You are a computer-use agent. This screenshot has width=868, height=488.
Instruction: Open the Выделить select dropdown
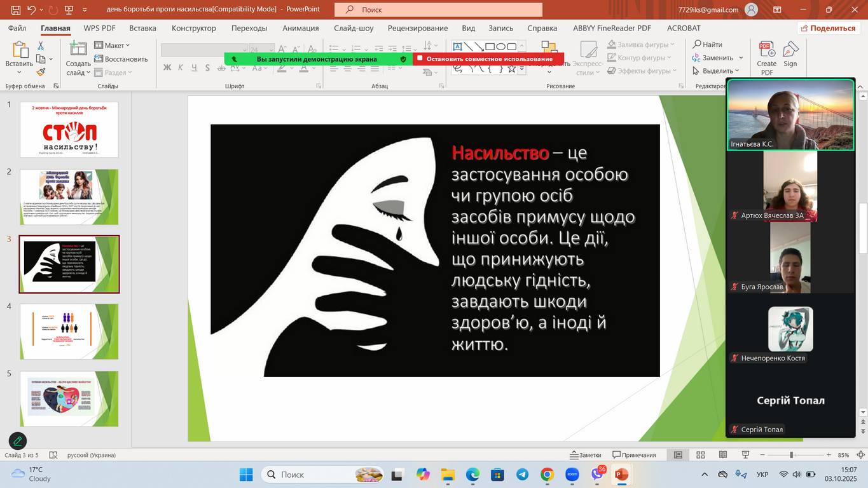(x=716, y=71)
